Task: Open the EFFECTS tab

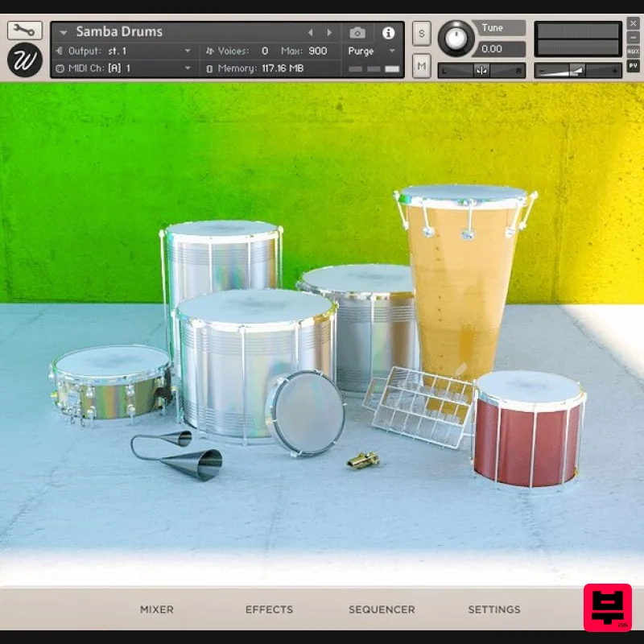Action: pyautogui.click(x=269, y=609)
